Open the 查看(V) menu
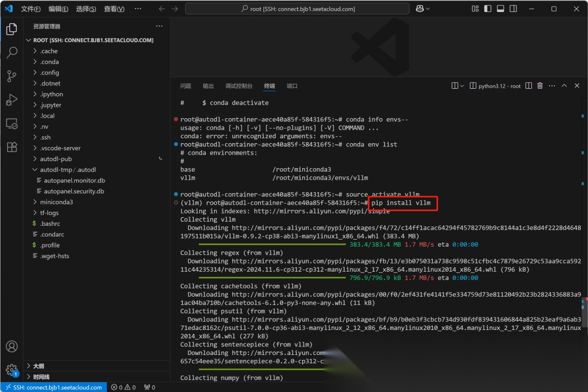This screenshot has width=588, height=392. point(114,9)
